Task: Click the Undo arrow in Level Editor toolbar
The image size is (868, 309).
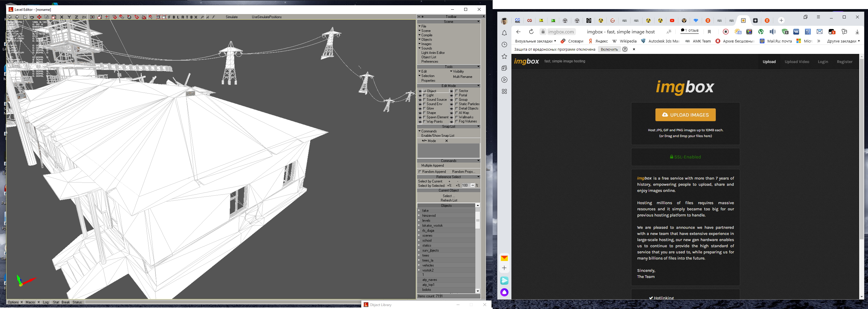Action: [x=10, y=17]
